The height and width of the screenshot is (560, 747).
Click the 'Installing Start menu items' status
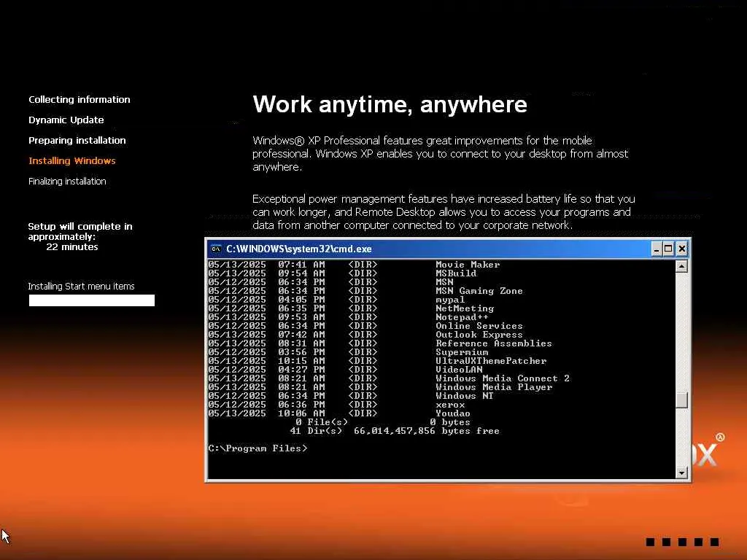click(x=81, y=286)
